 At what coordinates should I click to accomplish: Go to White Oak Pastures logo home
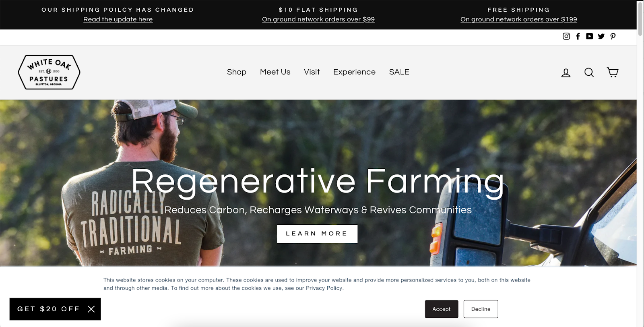(49, 72)
